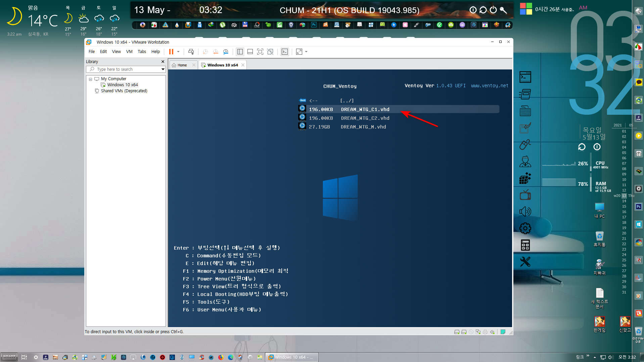Screen dimensions: 644x362
Task: Open the 휴지통 recycle bin desktop icon
Action: pyautogui.click(x=599, y=239)
